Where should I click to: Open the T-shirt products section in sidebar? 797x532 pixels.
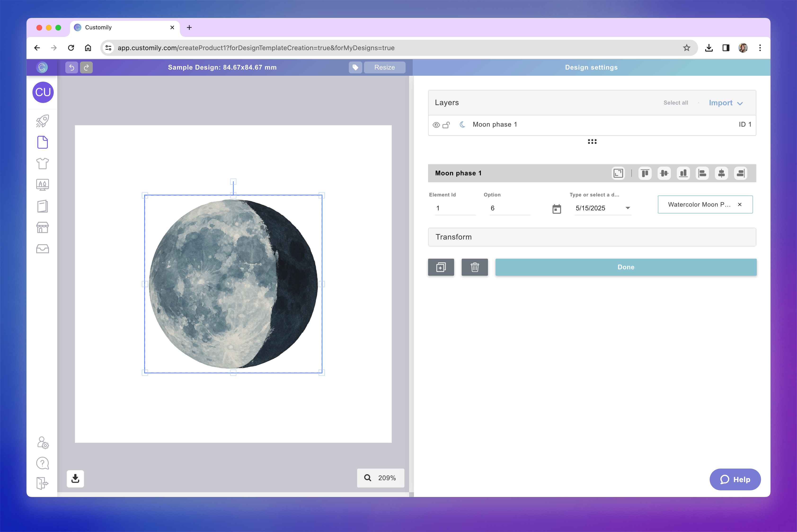point(42,164)
